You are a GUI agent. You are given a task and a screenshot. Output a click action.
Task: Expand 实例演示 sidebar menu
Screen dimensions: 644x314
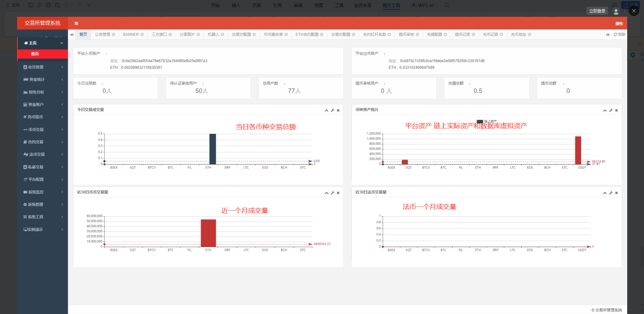coord(43,229)
